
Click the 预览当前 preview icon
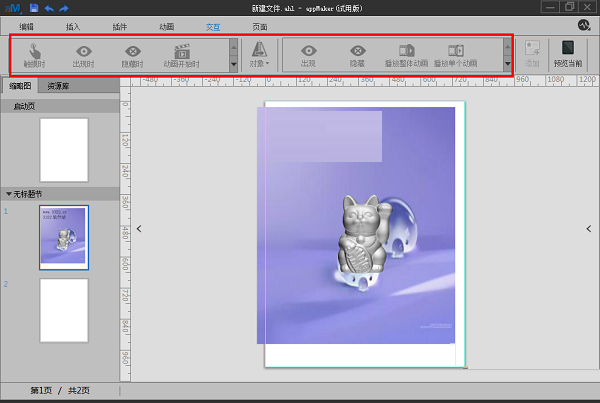(x=568, y=53)
